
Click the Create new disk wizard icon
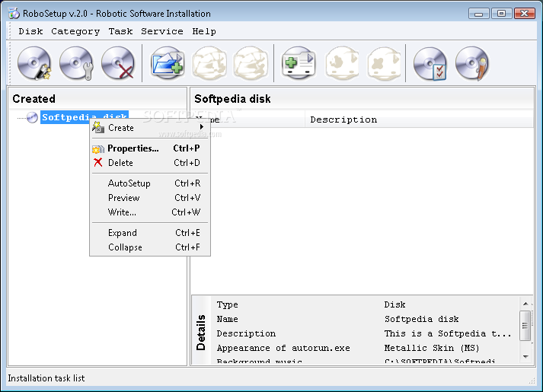point(34,63)
